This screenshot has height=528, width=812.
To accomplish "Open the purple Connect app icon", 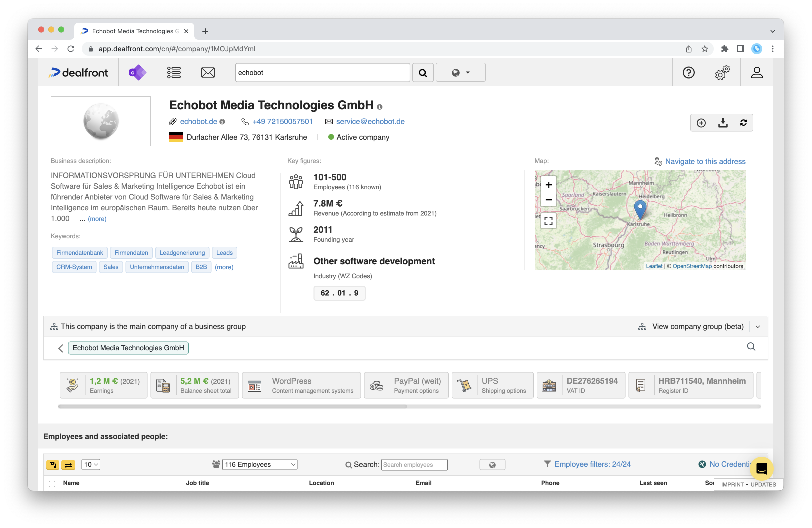I will pyautogui.click(x=137, y=73).
